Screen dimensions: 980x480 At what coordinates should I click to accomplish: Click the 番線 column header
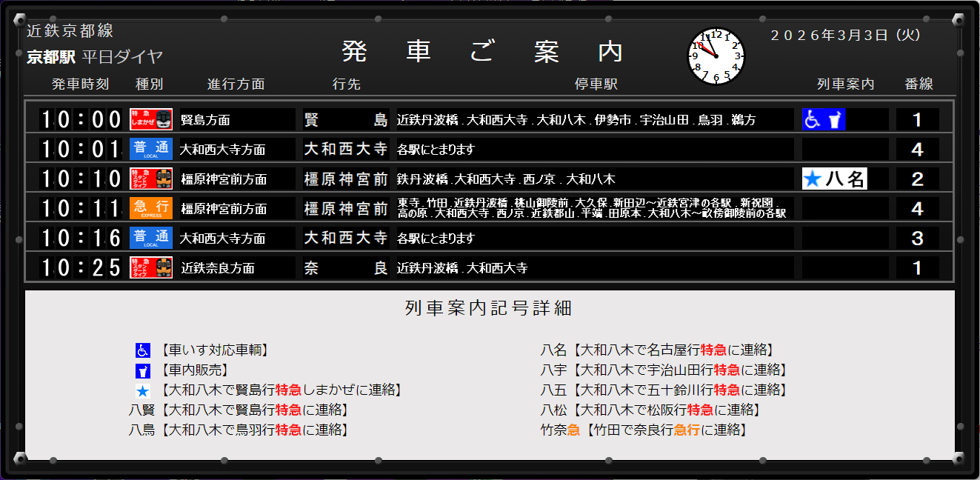[919, 84]
